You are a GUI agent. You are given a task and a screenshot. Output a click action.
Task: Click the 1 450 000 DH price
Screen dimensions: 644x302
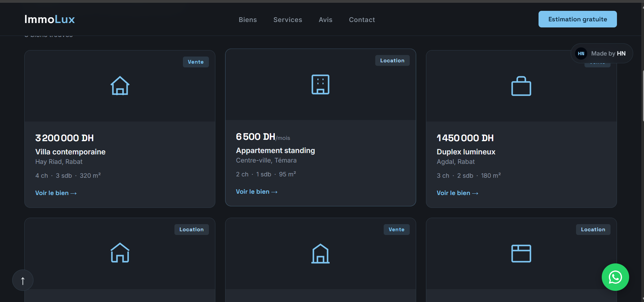[465, 138]
